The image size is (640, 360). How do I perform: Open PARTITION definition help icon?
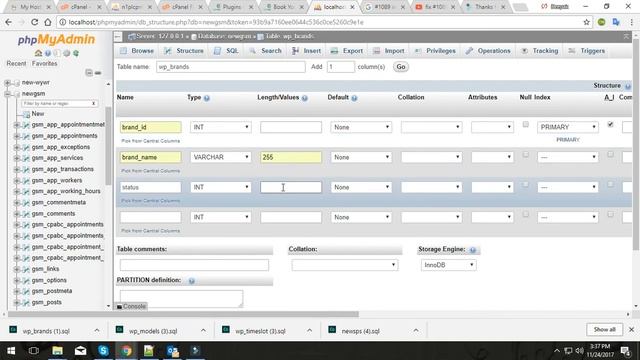(191, 281)
